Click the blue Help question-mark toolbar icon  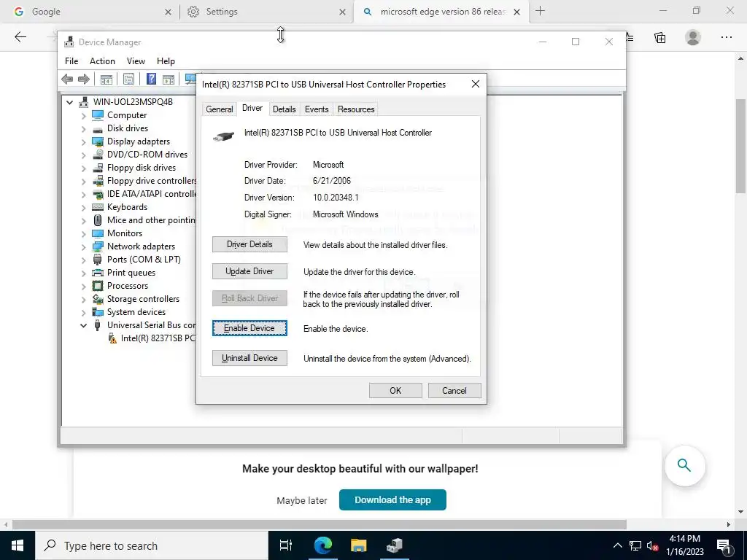click(151, 79)
